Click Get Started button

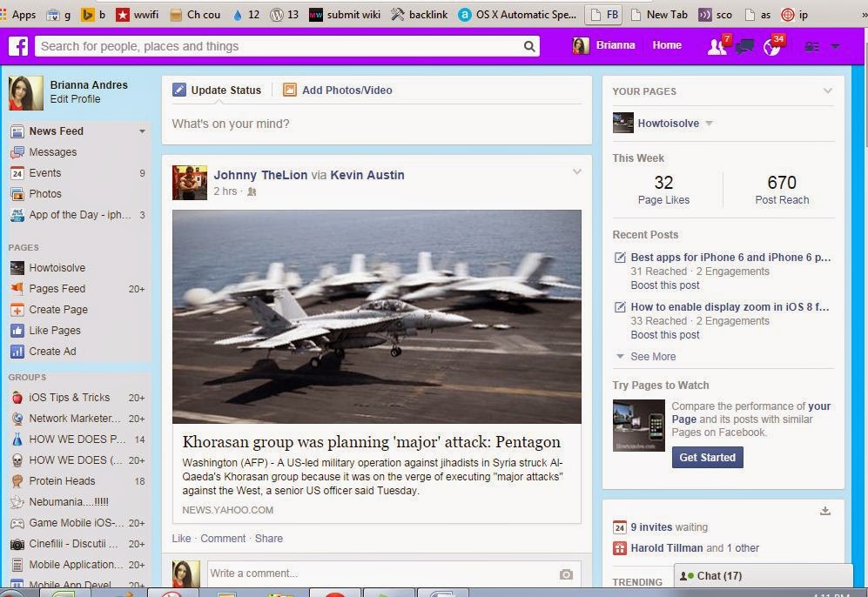(708, 458)
